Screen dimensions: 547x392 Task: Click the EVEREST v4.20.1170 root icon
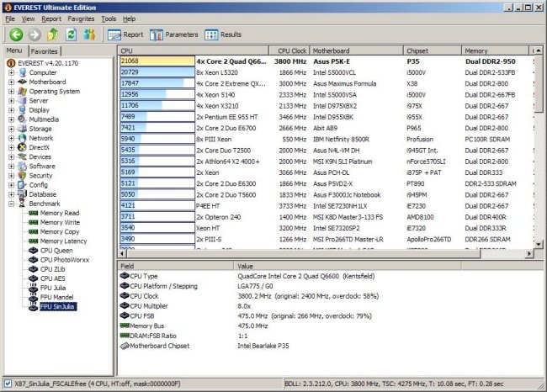(x=11, y=63)
